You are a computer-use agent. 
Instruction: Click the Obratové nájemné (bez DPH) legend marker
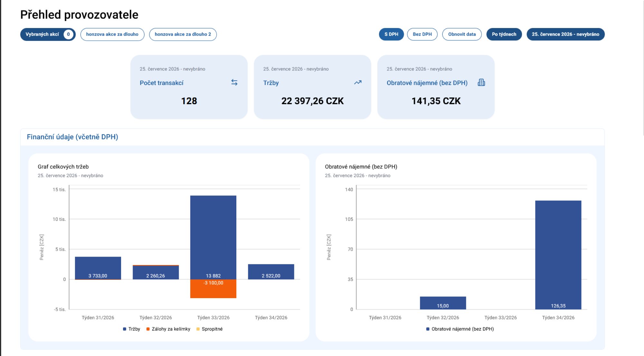(428, 329)
